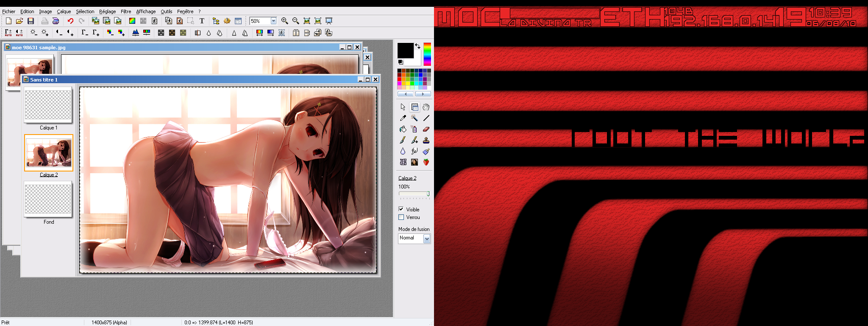Click the black foreground color swatch
Viewport: 868px width, 326px height.
tap(405, 51)
